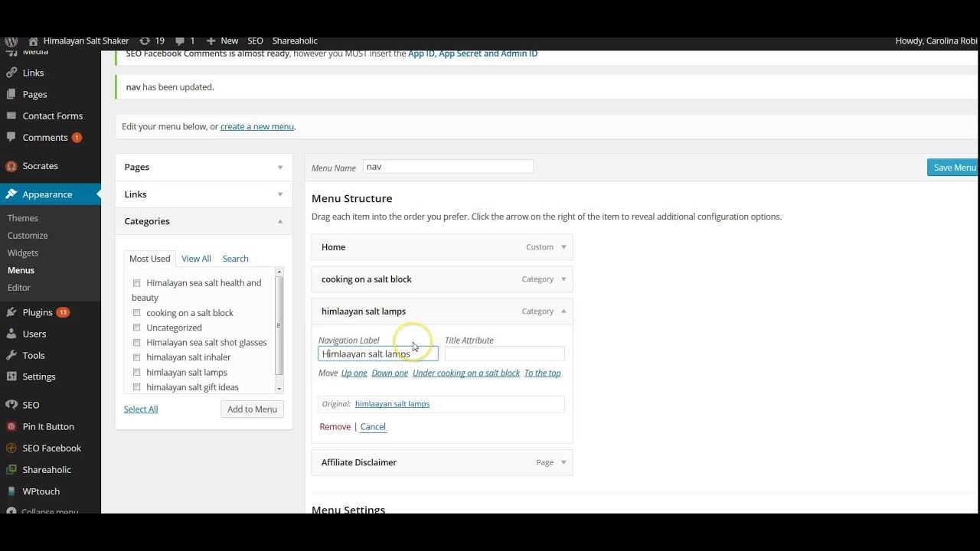The height and width of the screenshot is (551, 980).
Task: Click the categories list scrollbar
Action: [279, 331]
